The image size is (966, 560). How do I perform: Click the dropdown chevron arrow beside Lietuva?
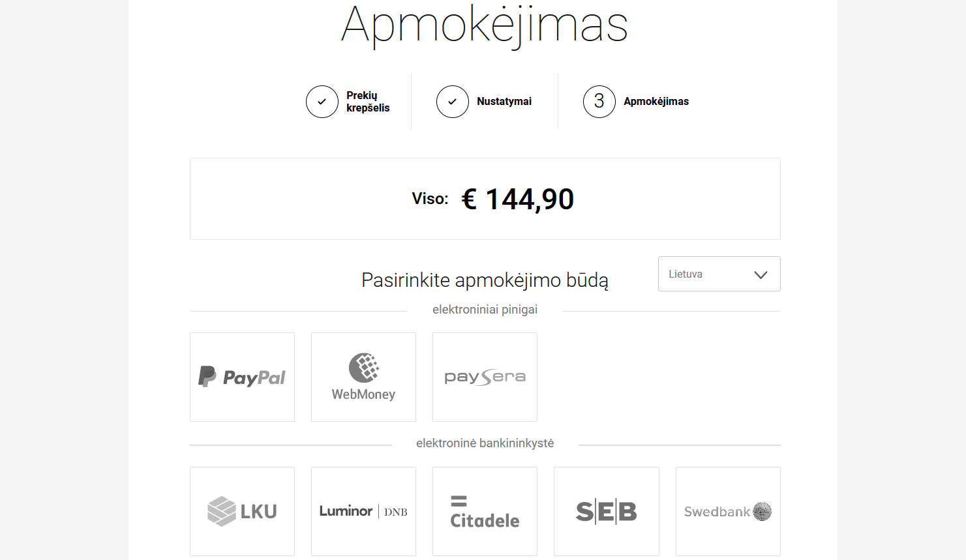tap(761, 274)
